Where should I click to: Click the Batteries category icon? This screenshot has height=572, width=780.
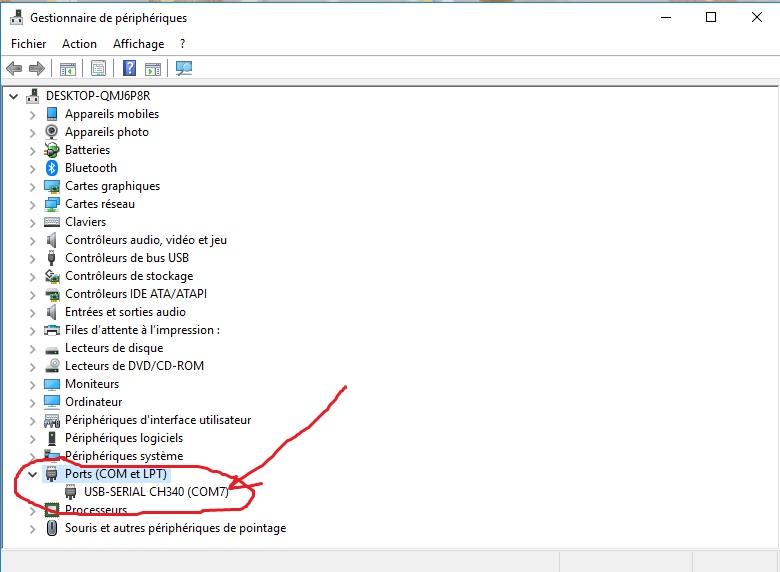point(52,150)
